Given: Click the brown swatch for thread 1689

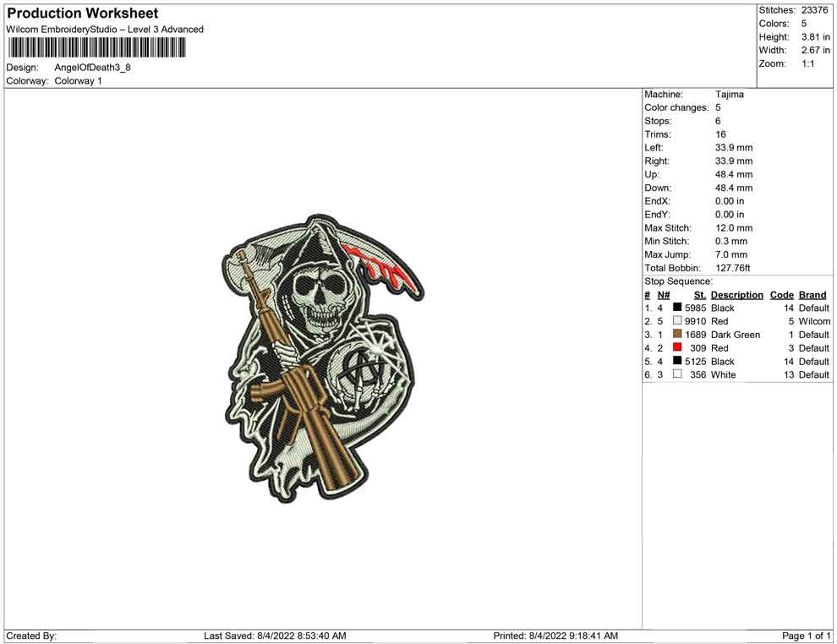Looking at the screenshot, I should (x=677, y=334).
